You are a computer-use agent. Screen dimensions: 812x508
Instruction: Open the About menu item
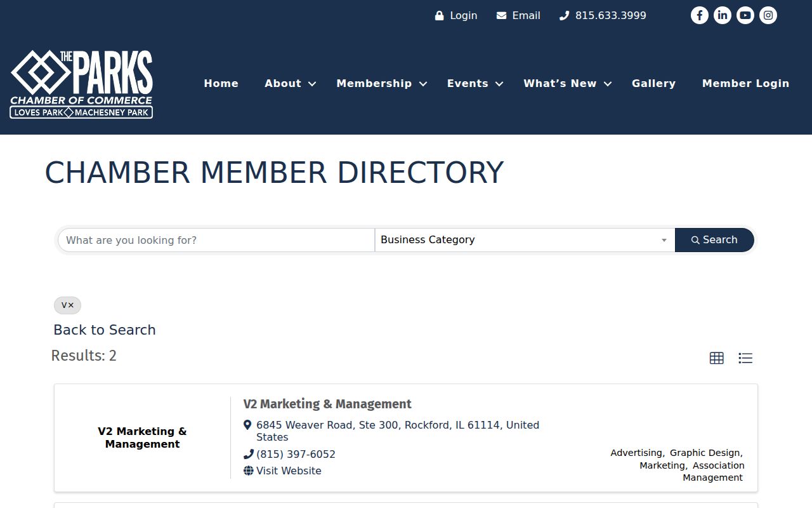pyautogui.click(x=283, y=83)
